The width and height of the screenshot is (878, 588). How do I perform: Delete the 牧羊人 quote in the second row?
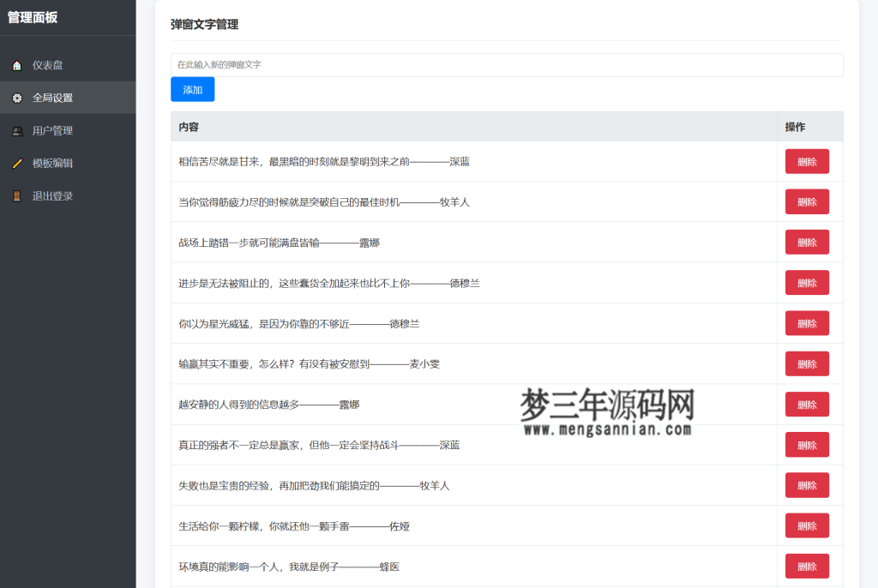click(806, 201)
